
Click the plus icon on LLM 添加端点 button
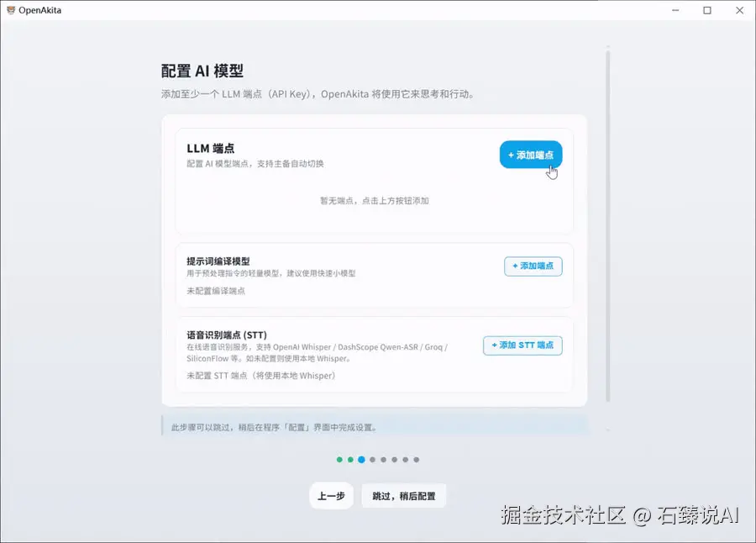point(511,155)
